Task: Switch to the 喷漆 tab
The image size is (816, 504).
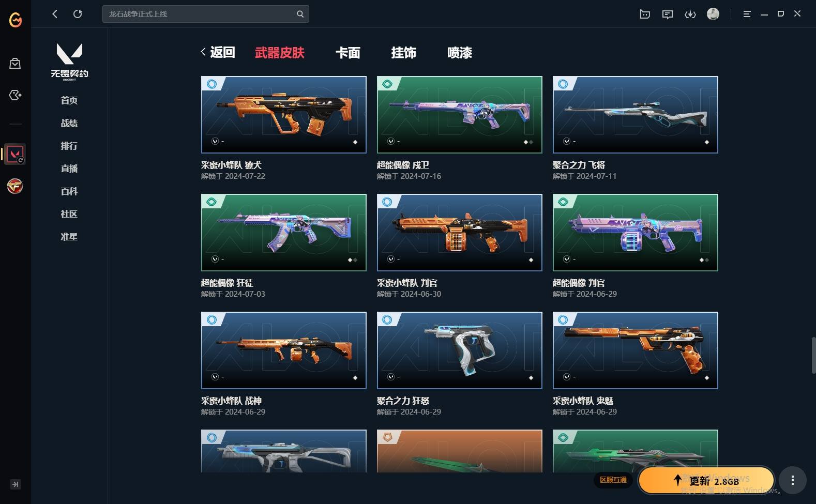Action: coord(459,53)
